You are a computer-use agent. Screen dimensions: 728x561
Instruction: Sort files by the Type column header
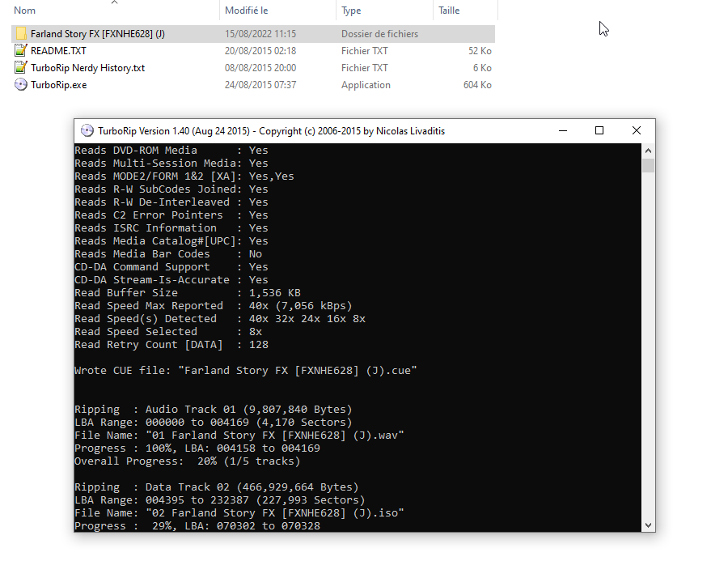(x=351, y=11)
